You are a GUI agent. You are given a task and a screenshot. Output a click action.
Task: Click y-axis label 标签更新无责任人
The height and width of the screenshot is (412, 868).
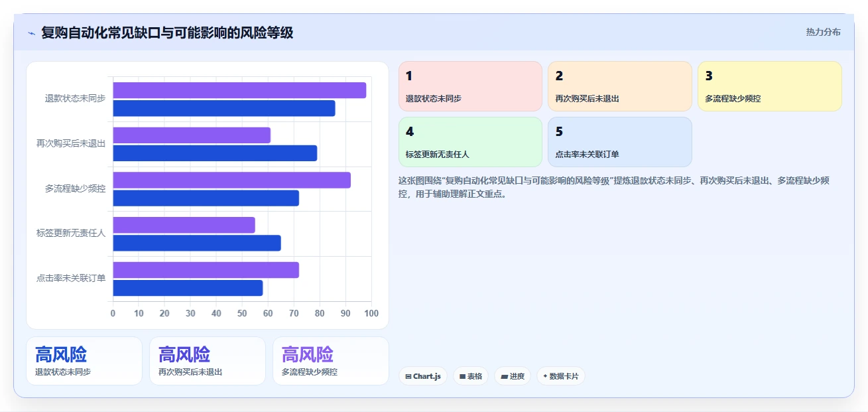71,233
